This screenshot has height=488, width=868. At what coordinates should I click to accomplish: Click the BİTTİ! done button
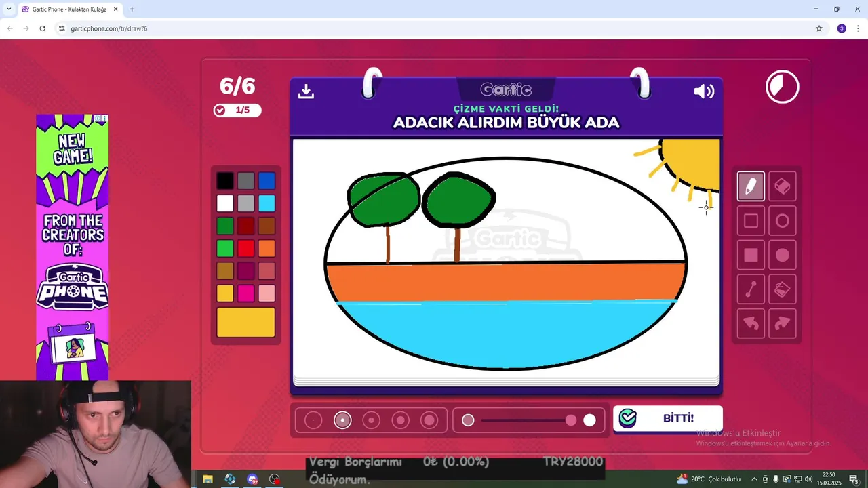tap(668, 418)
